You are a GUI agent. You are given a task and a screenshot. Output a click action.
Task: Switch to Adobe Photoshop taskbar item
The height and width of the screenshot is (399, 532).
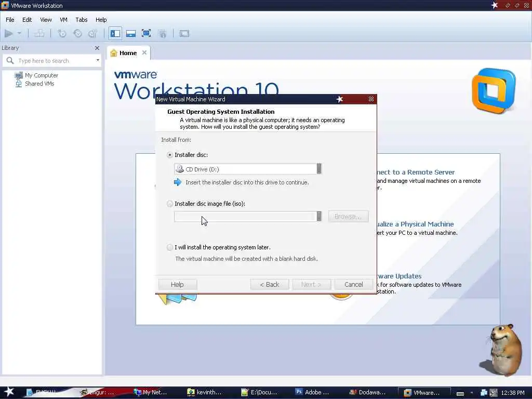[x=312, y=392]
